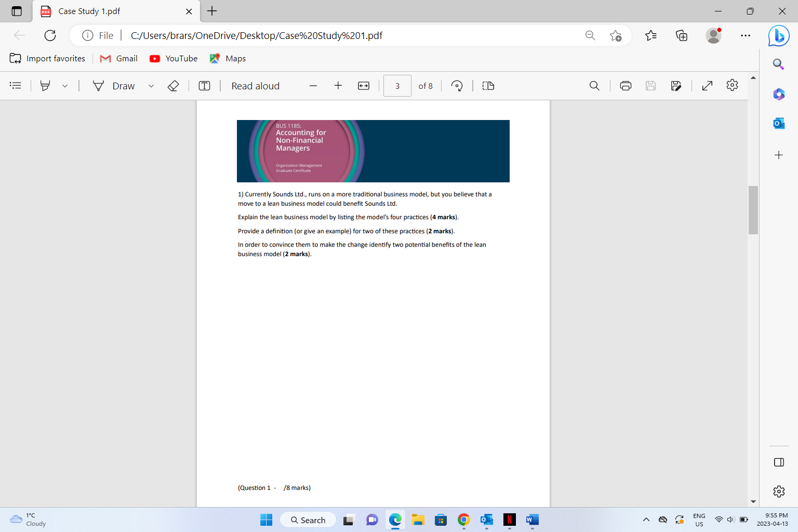
Task: Toggle the Bing sidebar
Action: tap(778, 35)
